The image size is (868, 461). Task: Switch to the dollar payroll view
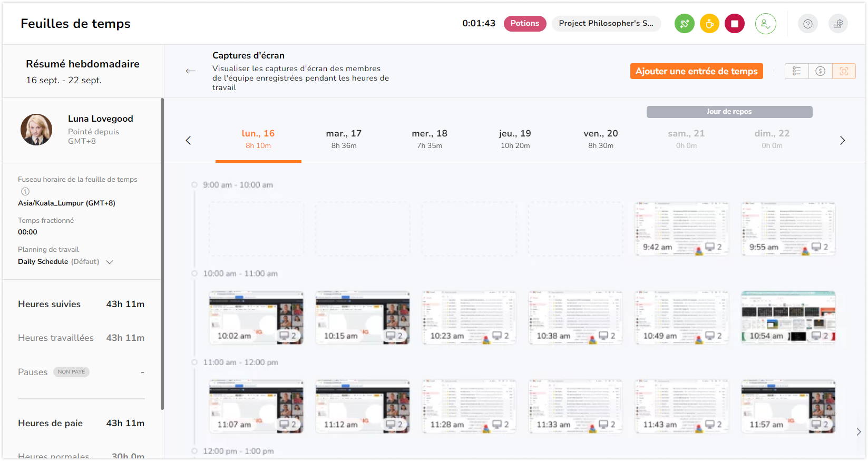click(x=820, y=71)
